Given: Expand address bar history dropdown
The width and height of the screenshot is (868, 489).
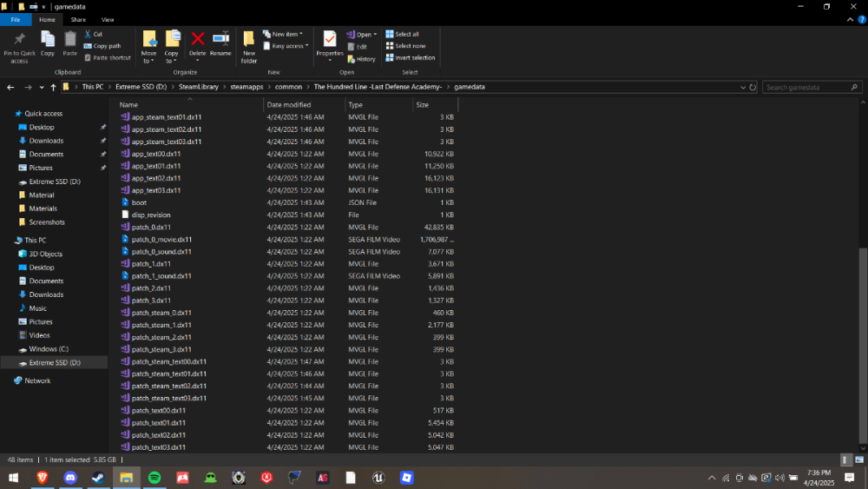Looking at the screenshot, I should click(x=742, y=87).
